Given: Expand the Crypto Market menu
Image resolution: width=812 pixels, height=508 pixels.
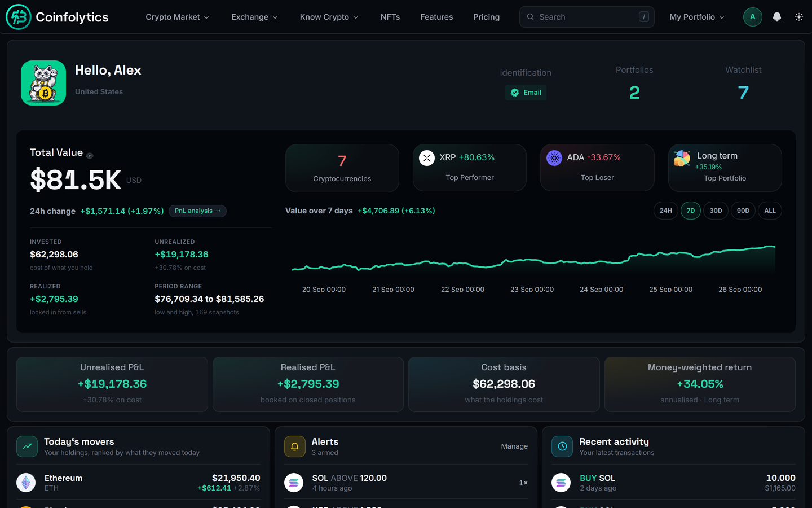Looking at the screenshot, I should [x=177, y=17].
